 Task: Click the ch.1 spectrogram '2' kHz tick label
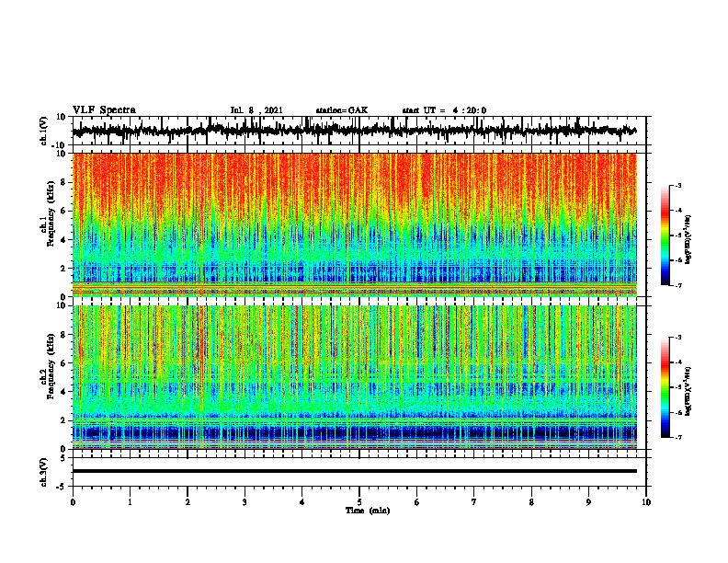pyautogui.click(x=64, y=269)
